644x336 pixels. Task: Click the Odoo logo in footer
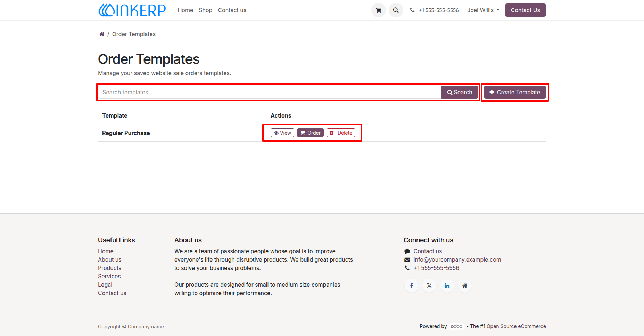click(456, 326)
